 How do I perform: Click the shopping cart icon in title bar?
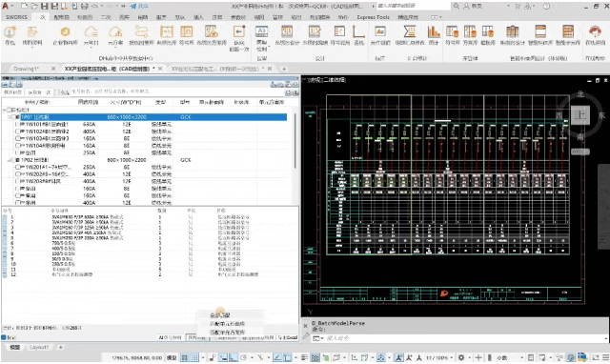coord(518,6)
